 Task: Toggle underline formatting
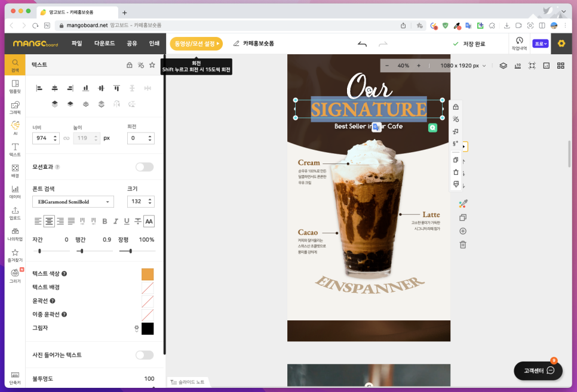(127, 221)
